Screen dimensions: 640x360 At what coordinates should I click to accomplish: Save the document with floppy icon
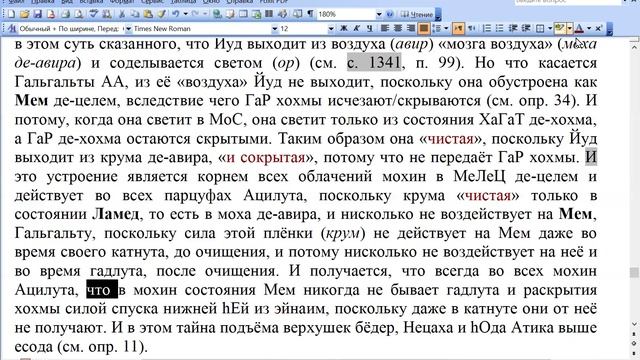38,14
